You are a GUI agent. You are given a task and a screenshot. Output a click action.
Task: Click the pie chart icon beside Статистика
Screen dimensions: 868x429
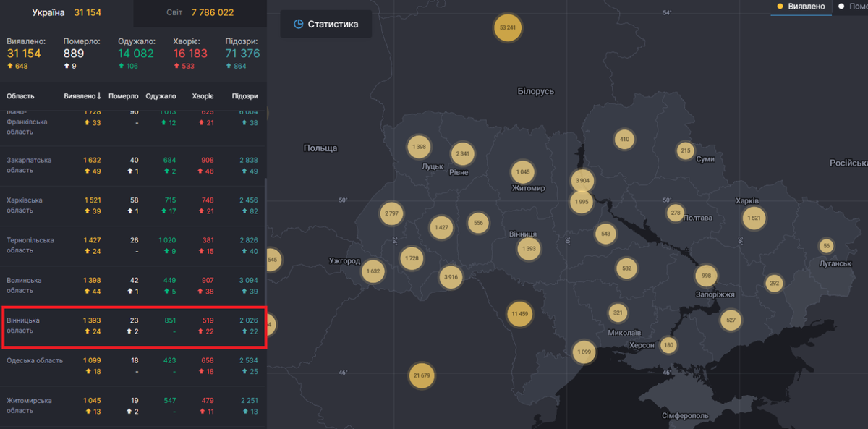click(x=298, y=24)
